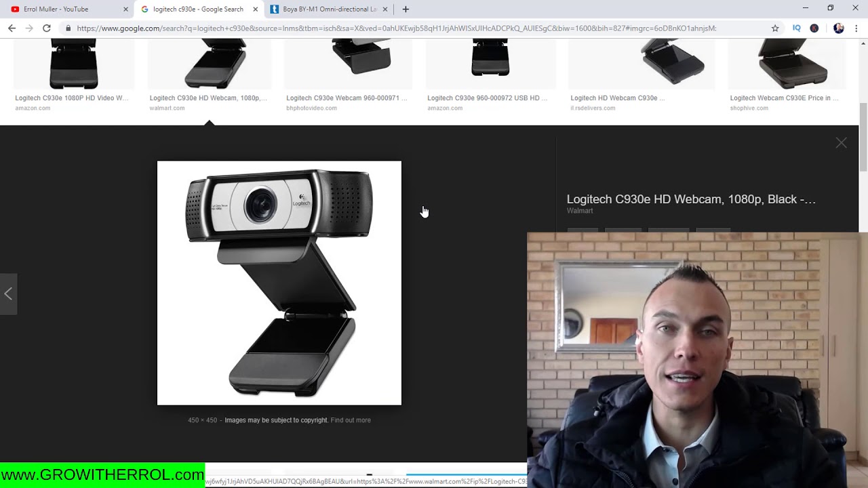
Task: Click Logitech Webcam C930E Price in caption
Action: 784,98
